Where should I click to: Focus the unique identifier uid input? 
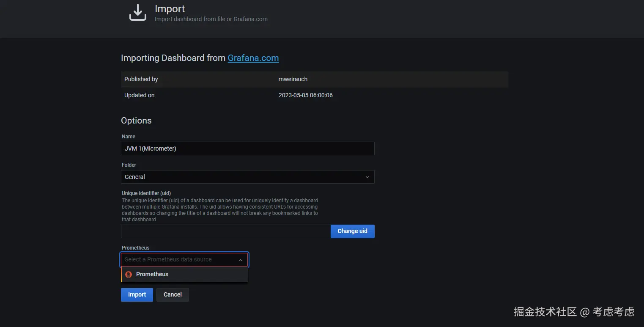226,231
